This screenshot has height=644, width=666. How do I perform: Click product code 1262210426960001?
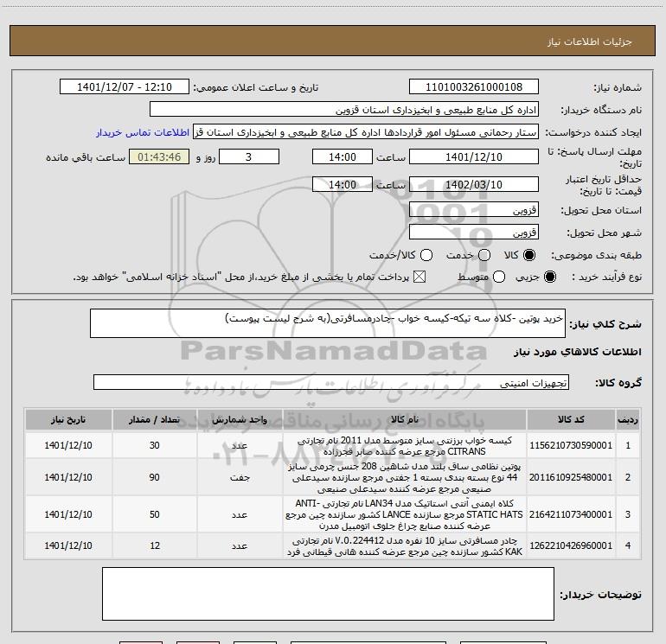pos(571,545)
